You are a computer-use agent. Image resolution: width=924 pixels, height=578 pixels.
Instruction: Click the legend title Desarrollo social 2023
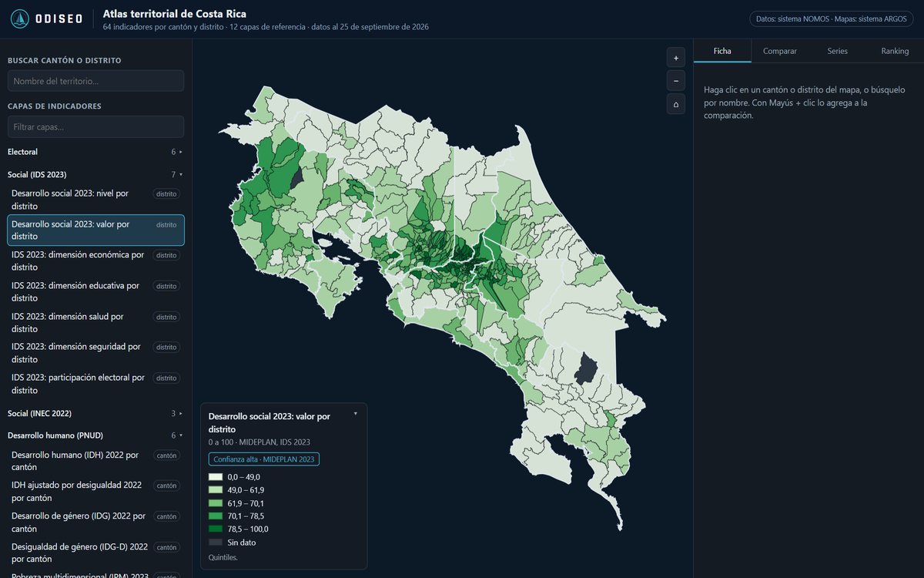coord(269,422)
